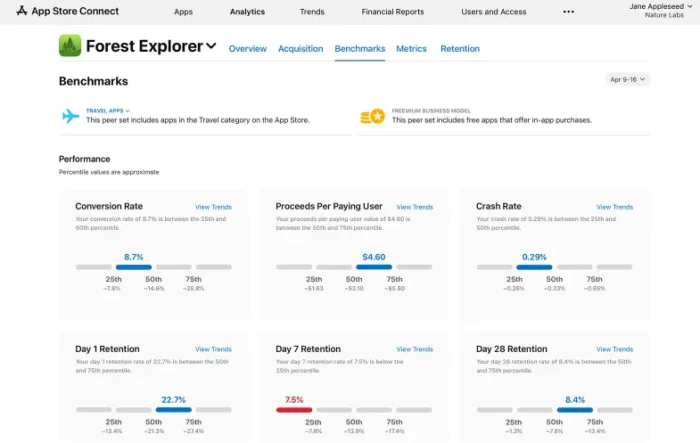Click the 22.7% day 1 retention value

173,400
